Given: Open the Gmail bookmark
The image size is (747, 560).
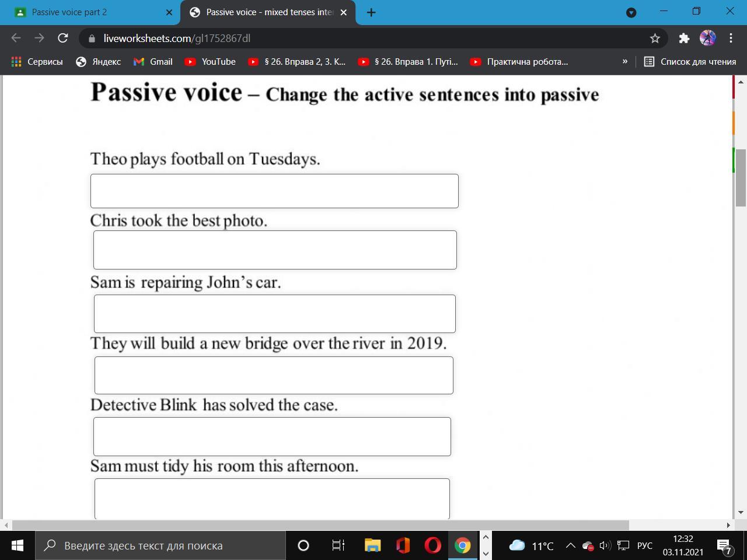Looking at the screenshot, I should 153,61.
